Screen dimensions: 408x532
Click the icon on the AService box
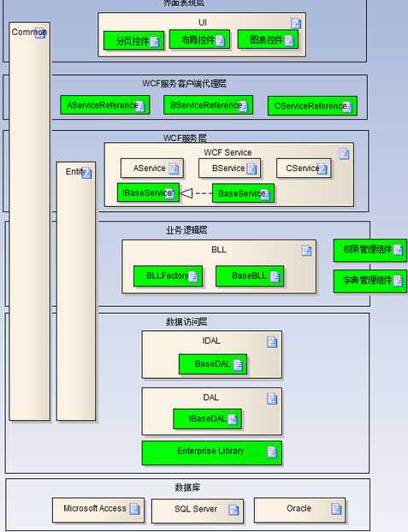(174, 168)
